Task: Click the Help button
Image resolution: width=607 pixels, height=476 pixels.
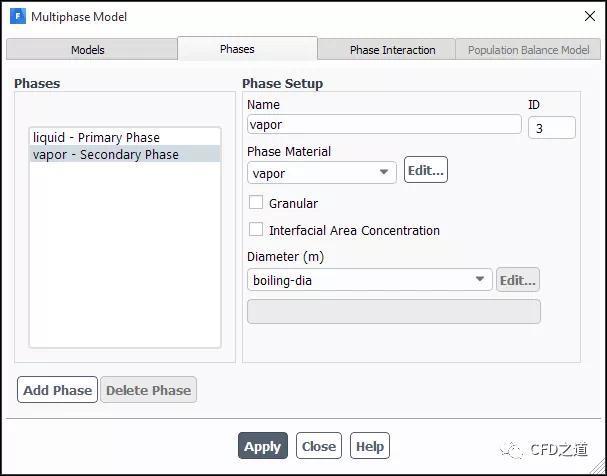Action: coord(369,446)
